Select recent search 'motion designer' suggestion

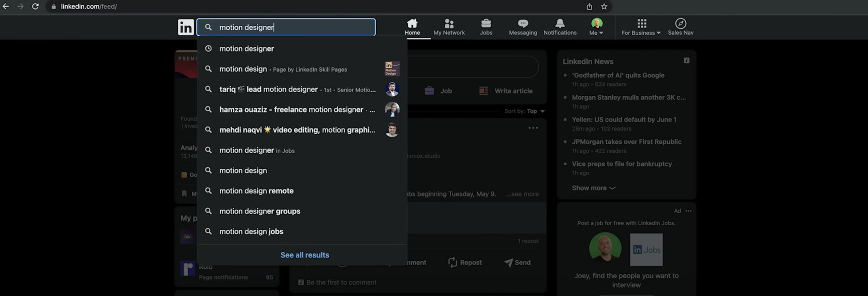click(x=302, y=48)
